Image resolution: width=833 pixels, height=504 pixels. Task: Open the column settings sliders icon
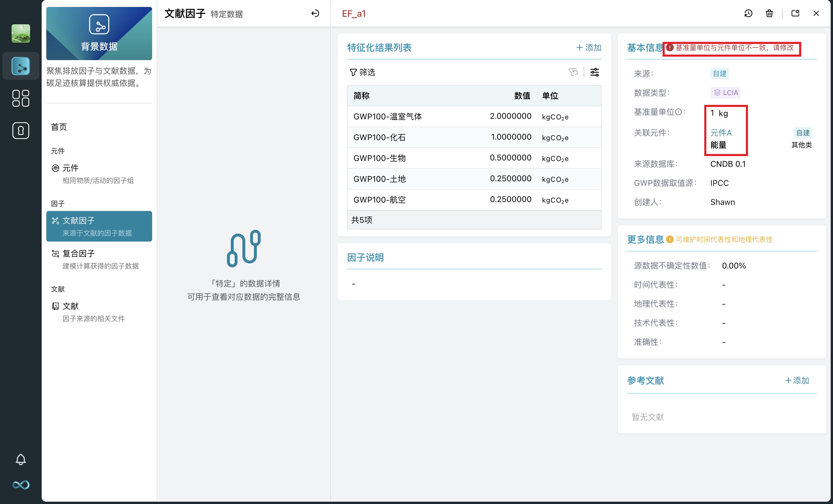[x=595, y=72]
